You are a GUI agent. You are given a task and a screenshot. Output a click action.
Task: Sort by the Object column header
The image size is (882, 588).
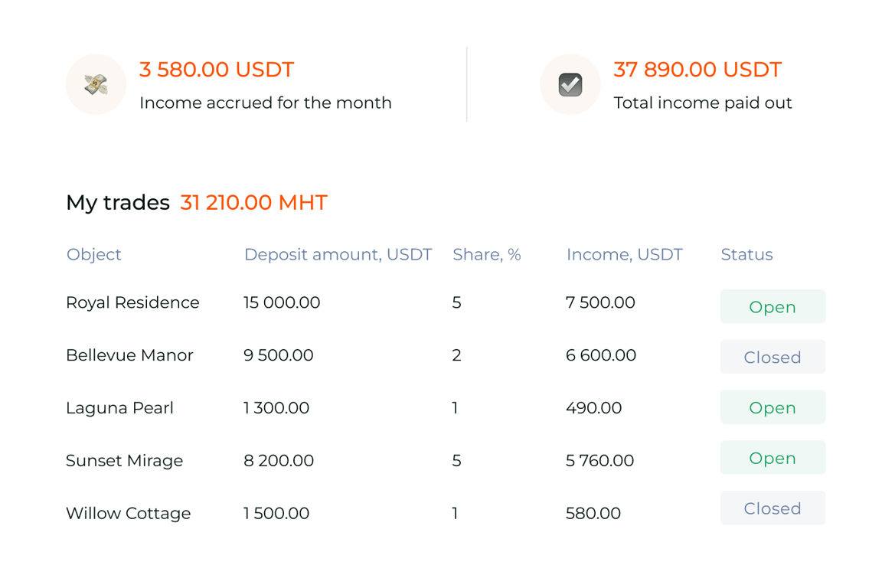point(94,254)
